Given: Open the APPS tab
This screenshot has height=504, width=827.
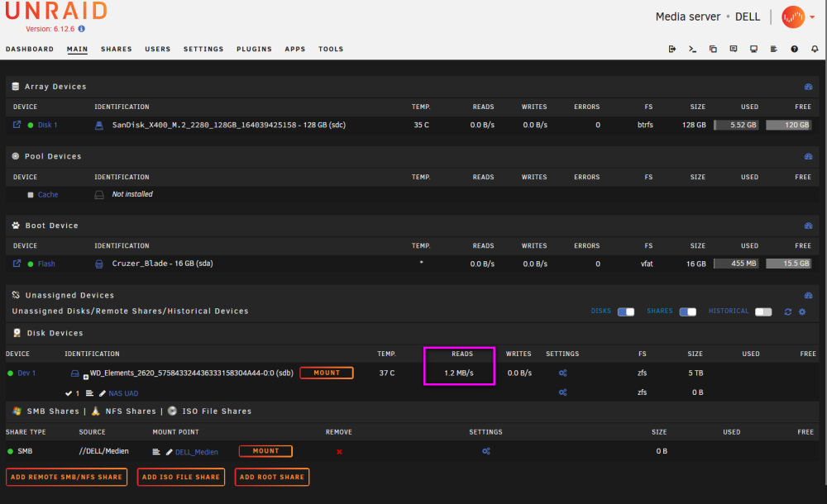Looking at the screenshot, I should 295,49.
